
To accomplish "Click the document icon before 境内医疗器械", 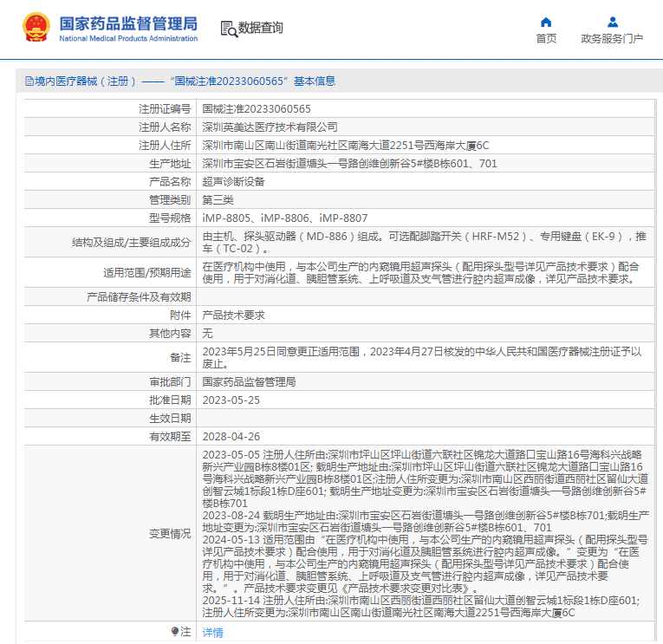I will click(29, 81).
